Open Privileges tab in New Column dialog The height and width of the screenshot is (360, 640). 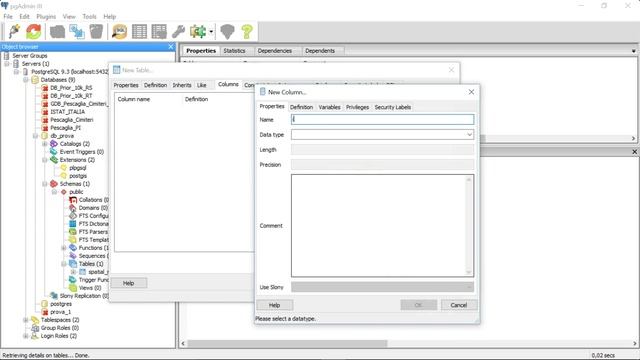358,107
